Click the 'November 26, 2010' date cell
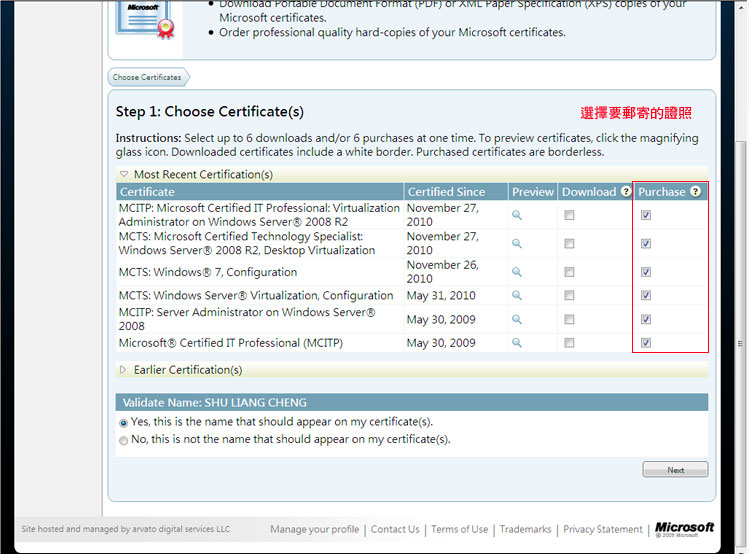 pos(442,272)
